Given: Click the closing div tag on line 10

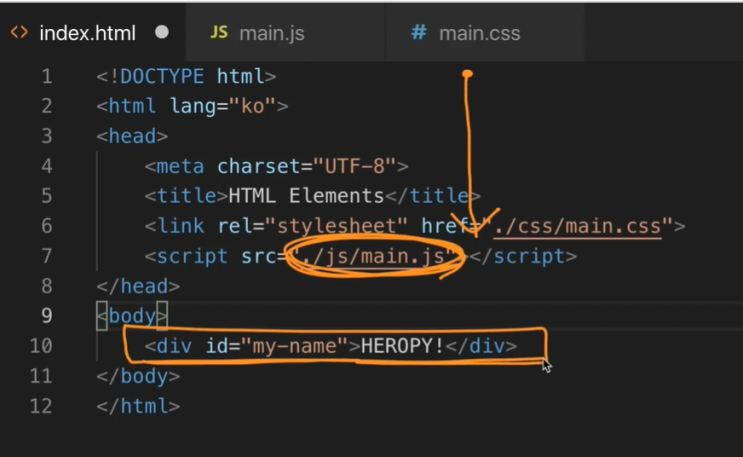Looking at the screenshot, I should 481,346.
